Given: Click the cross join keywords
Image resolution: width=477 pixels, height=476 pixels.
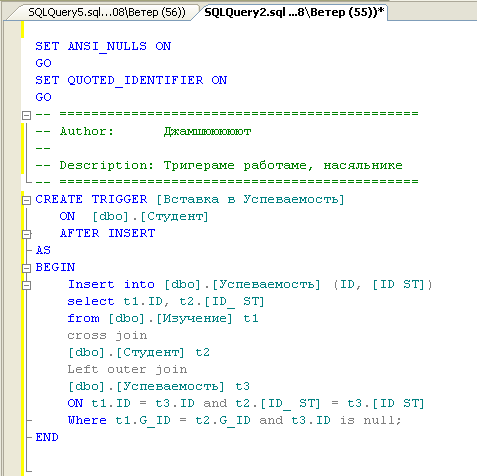Looking at the screenshot, I should point(107,335).
